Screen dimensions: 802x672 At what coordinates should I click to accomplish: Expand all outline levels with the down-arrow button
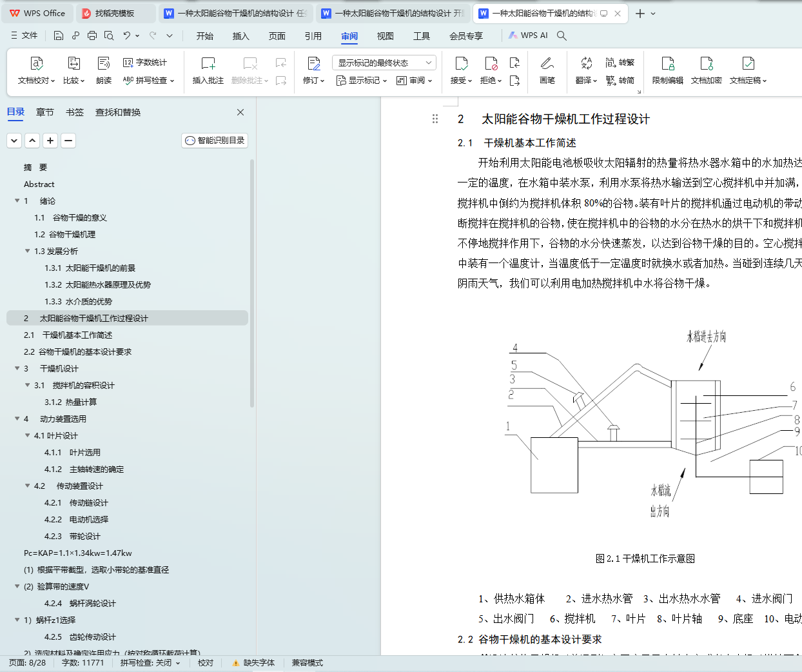pos(14,141)
